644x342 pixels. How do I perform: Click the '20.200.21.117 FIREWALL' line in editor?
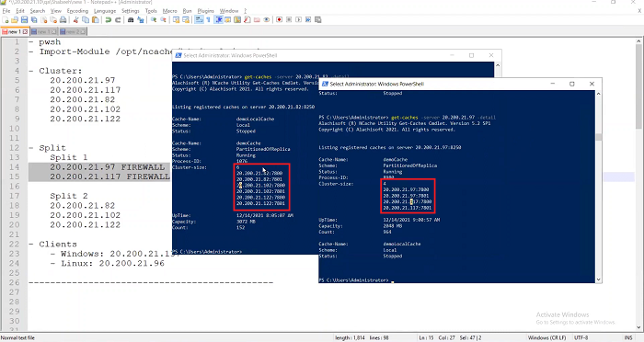(x=109, y=177)
